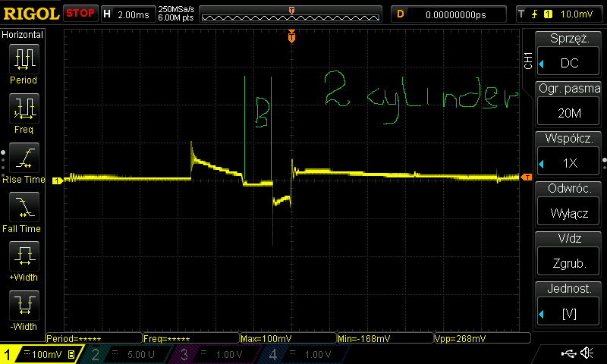Click the CH1 vertical menu label
607x364 pixels.
(528, 61)
